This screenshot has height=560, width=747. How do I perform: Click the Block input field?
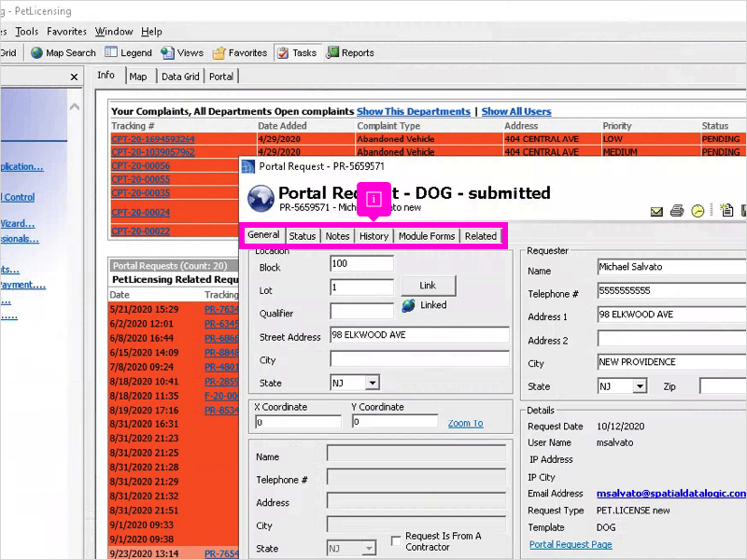coord(361,263)
